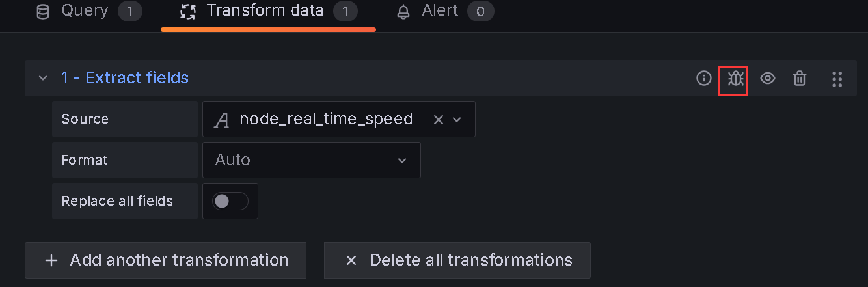Toggle the Replace all fields switch
Screen dimensions: 868x287
coord(230,201)
